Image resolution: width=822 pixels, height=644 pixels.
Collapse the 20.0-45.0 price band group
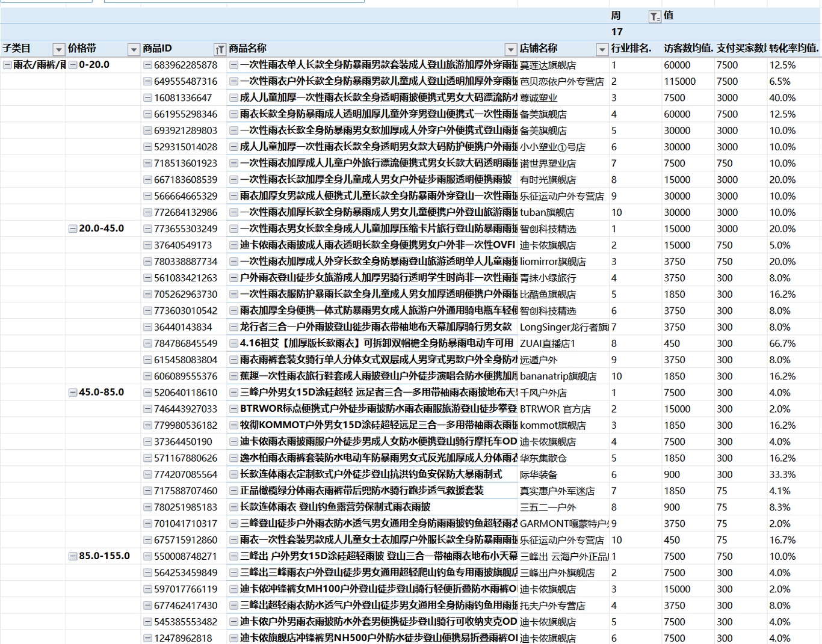(x=73, y=228)
